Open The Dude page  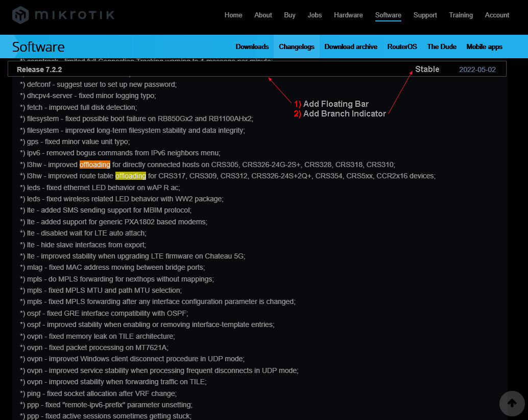click(x=441, y=46)
